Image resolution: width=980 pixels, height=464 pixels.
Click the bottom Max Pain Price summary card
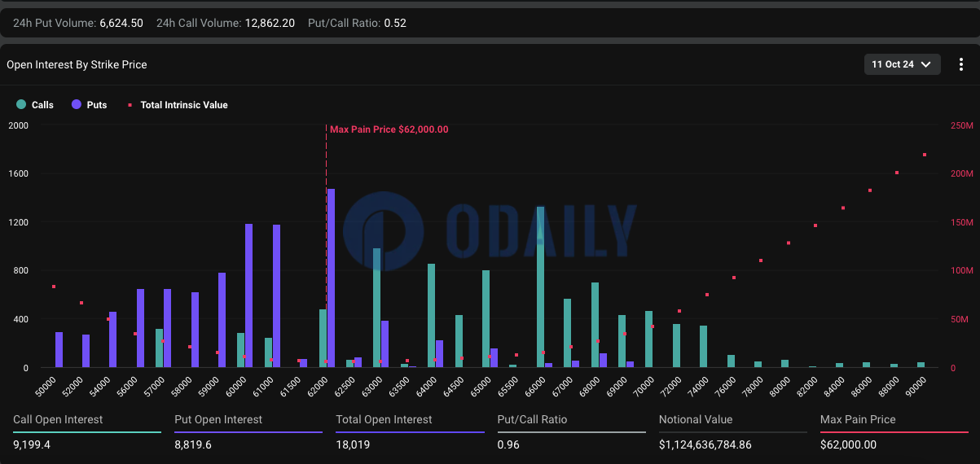[x=894, y=432]
